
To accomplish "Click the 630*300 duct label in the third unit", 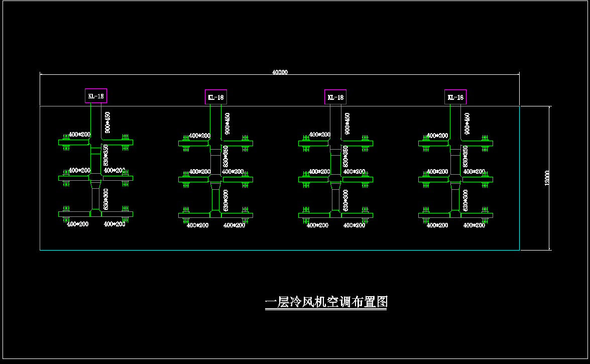I will [345, 200].
